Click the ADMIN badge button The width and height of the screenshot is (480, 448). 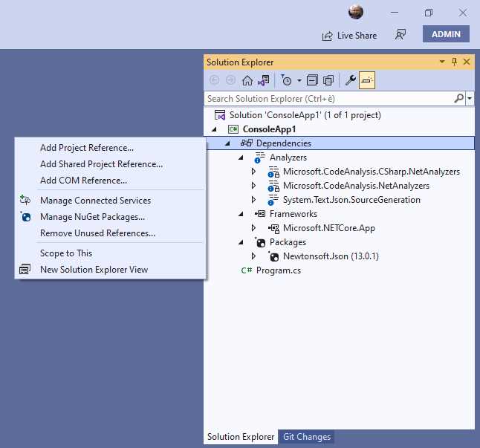click(x=446, y=34)
